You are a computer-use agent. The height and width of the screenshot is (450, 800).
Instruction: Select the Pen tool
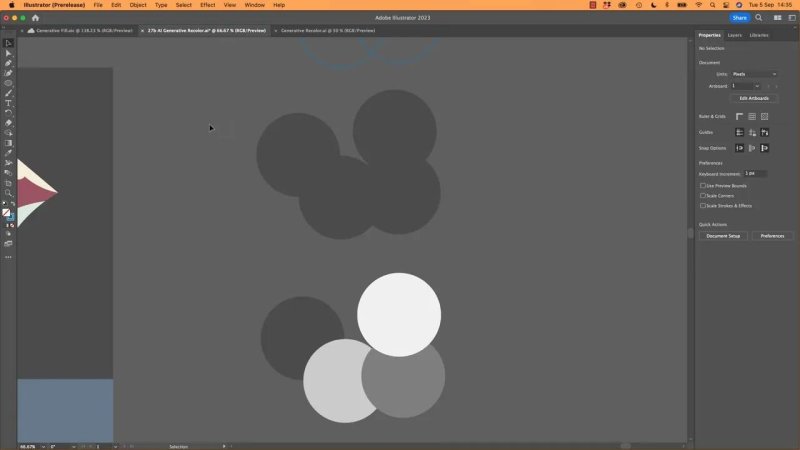8,63
